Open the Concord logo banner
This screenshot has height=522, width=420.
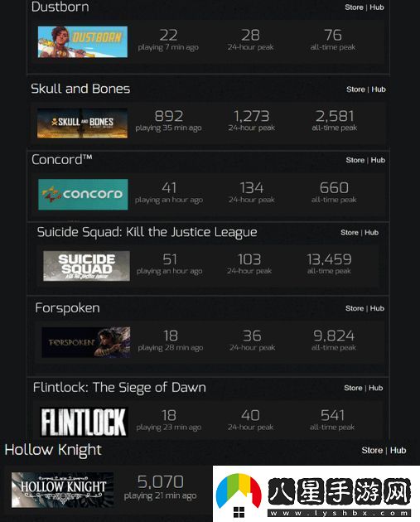tap(83, 195)
